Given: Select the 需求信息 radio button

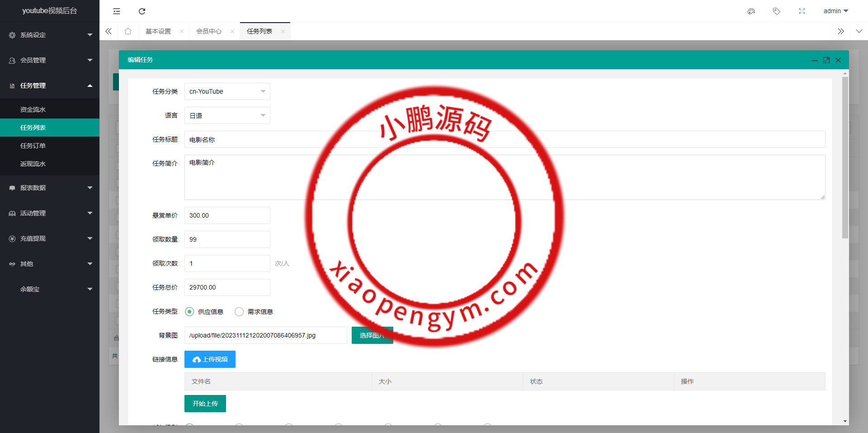Looking at the screenshot, I should point(239,312).
